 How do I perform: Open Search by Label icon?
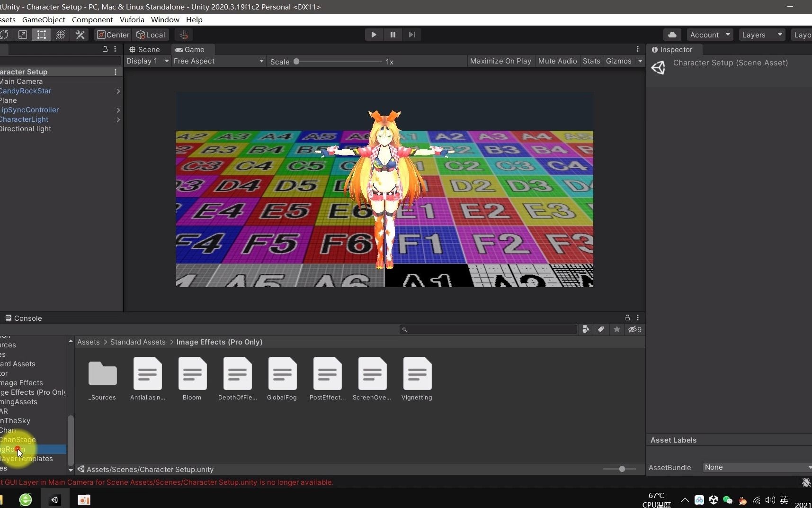tap(601, 329)
